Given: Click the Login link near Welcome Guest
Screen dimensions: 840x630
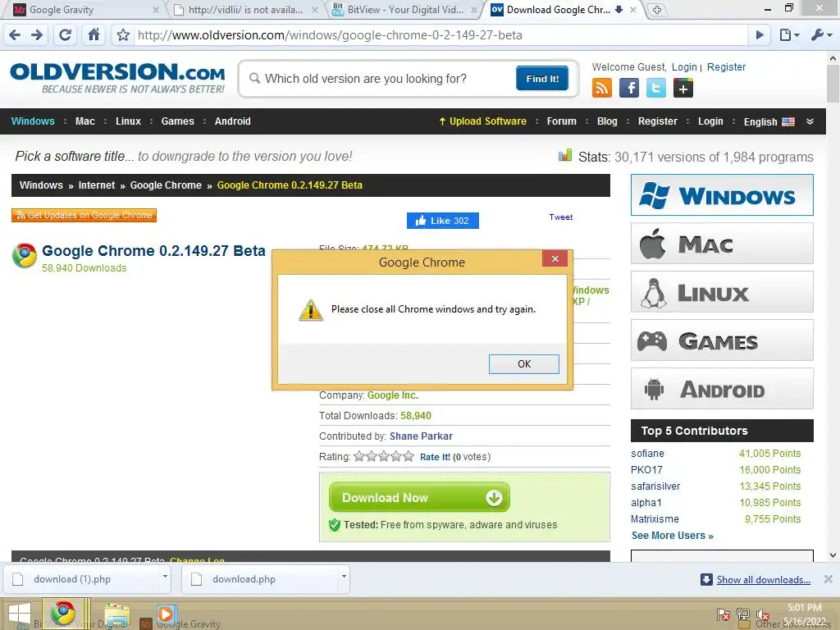Looking at the screenshot, I should tap(684, 67).
